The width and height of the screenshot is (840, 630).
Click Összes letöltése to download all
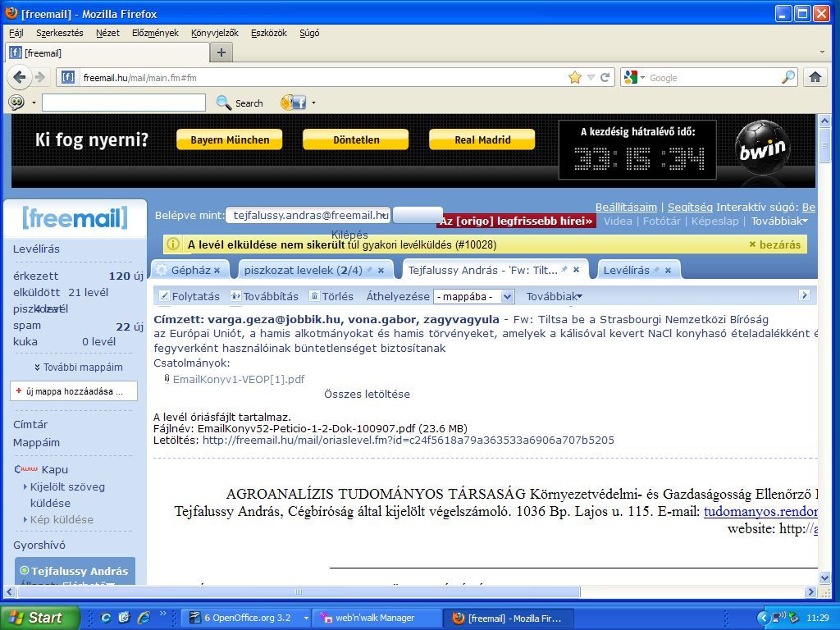coord(367,395)
